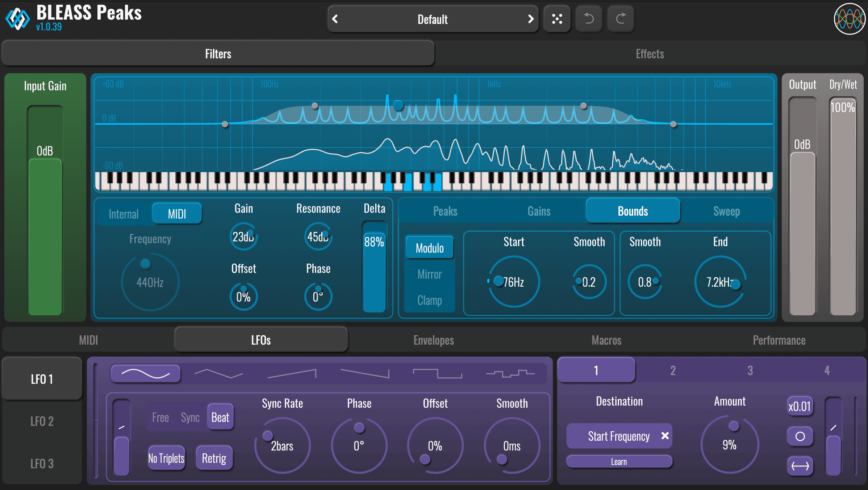
Task: Click the undo arrow icon
Action: tap(589, 19)
